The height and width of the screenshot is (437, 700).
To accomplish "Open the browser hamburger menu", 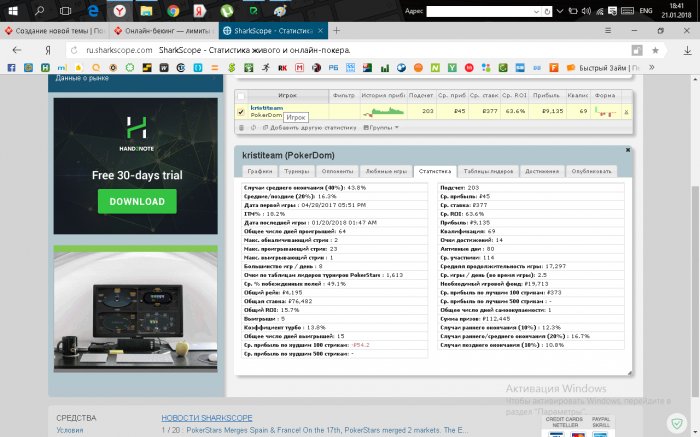I will pos(608,30).
